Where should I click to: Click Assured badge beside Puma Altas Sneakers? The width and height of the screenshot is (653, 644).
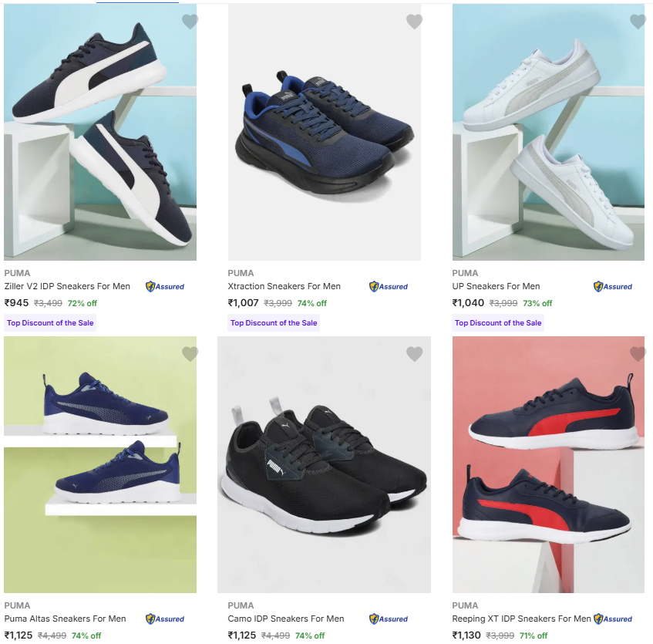click(x=165, y=619)
